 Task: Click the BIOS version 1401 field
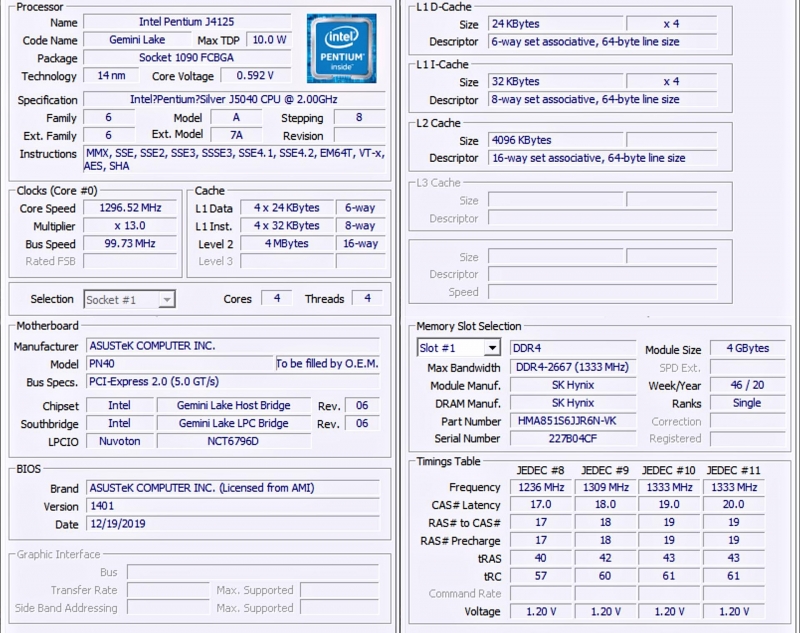coord(233,506)
